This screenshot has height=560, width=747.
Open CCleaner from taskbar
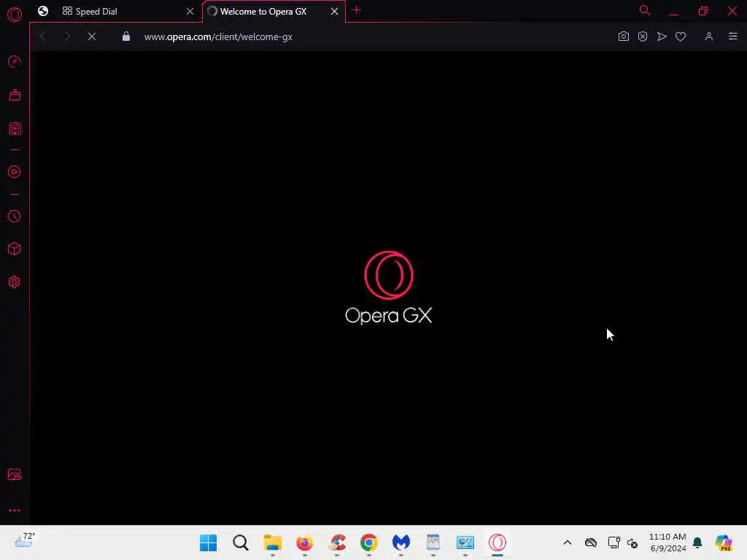[x=337, y=542]
